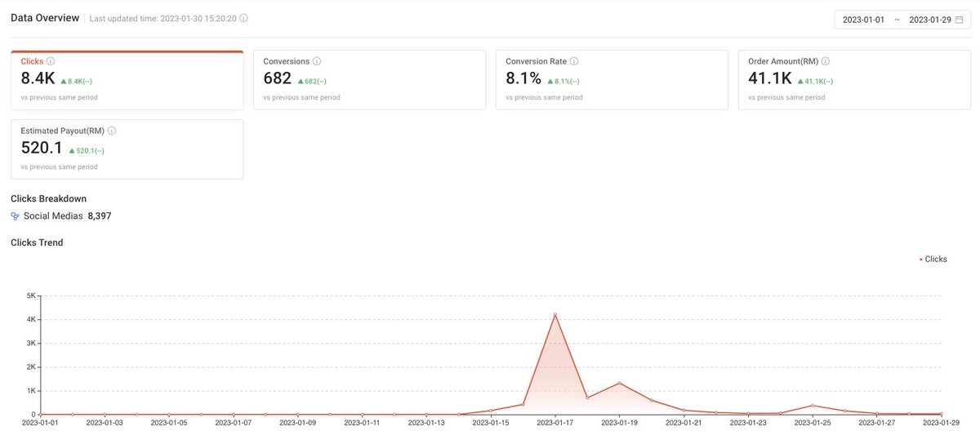The width and height of the screenshot is (980, 440).
Task: Click the 2023-01-01 x-axis label
Action: (40, 423)
